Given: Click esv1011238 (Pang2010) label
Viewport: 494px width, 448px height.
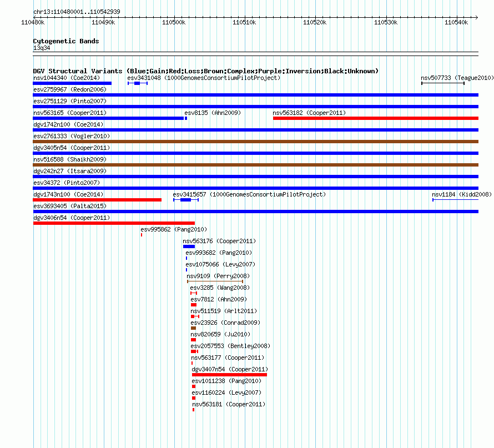Looking at the screenshot, I should pyautogui.click(x=226, y=381).
